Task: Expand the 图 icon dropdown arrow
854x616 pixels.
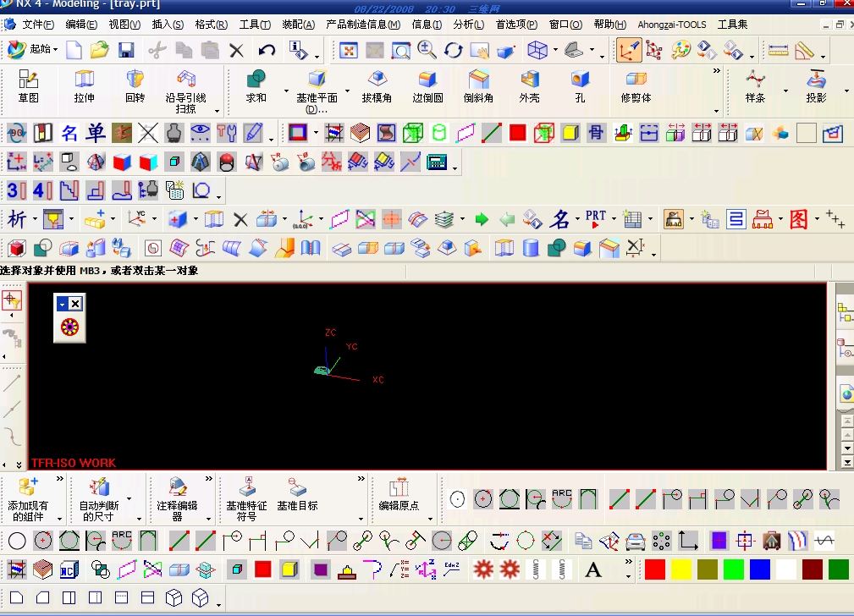Action: (x=817, y=219)
